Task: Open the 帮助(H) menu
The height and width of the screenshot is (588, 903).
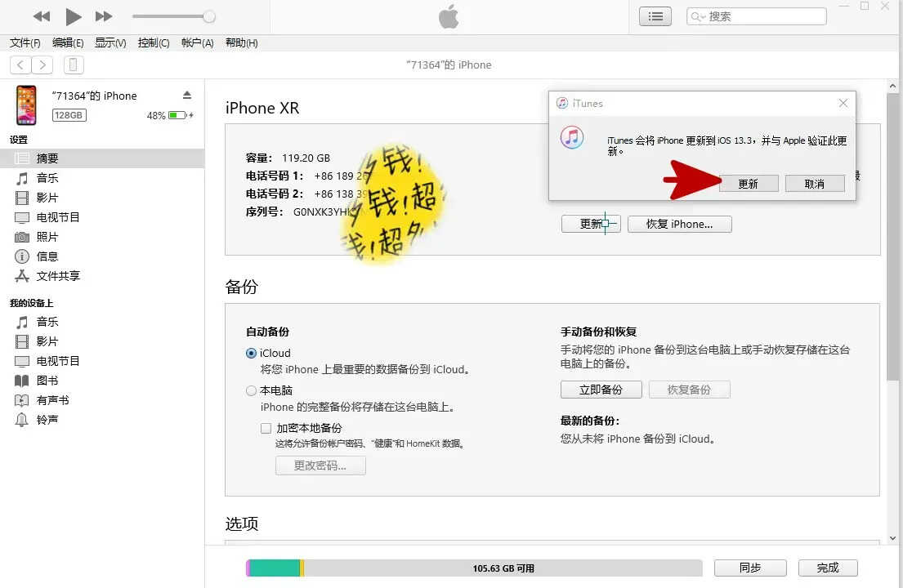Action: pyautogui.click(x=241, y=42)
